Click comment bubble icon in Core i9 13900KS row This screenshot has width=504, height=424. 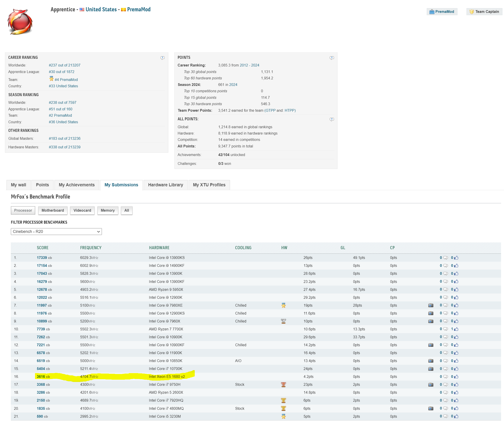coord(446,258)
